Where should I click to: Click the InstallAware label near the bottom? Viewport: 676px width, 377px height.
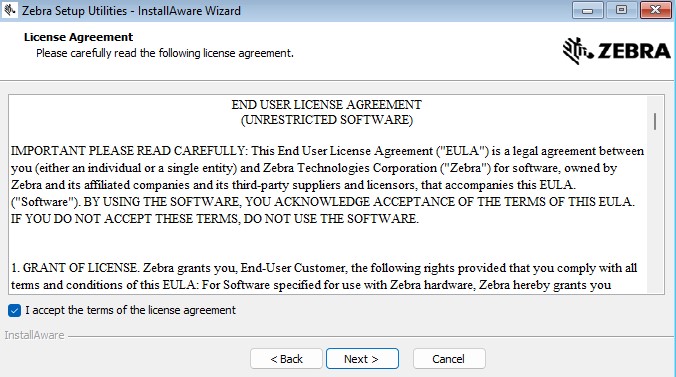[x=34, y=335]
